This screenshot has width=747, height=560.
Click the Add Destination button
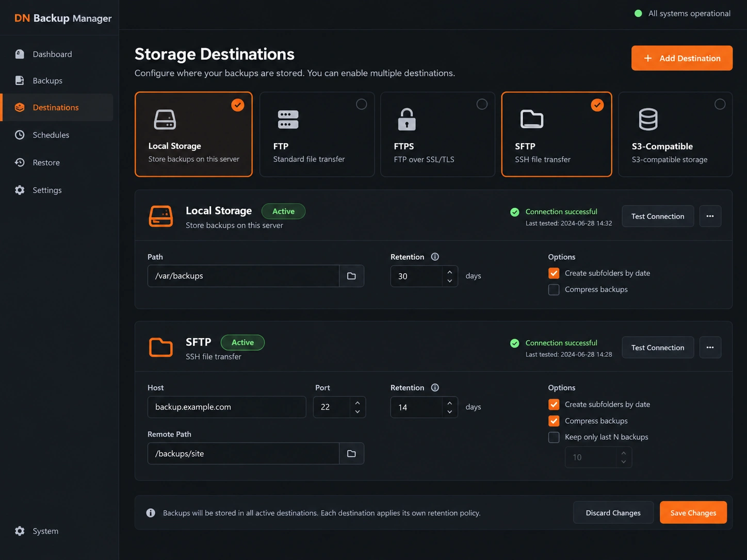click(681, 58)
